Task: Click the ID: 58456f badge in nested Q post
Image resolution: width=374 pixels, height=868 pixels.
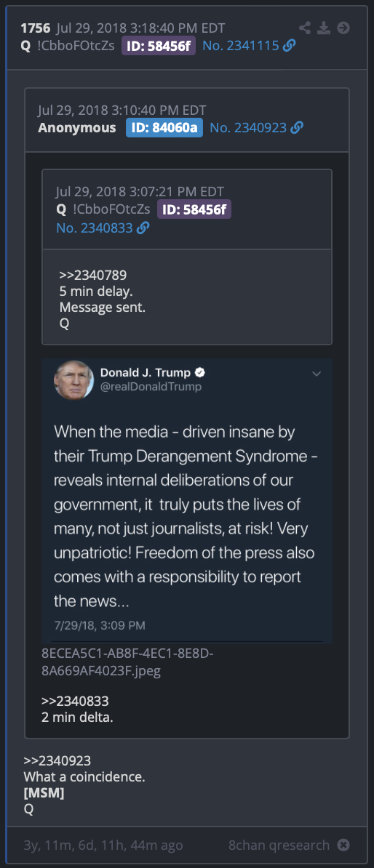Action: click(x=194, y=210)
